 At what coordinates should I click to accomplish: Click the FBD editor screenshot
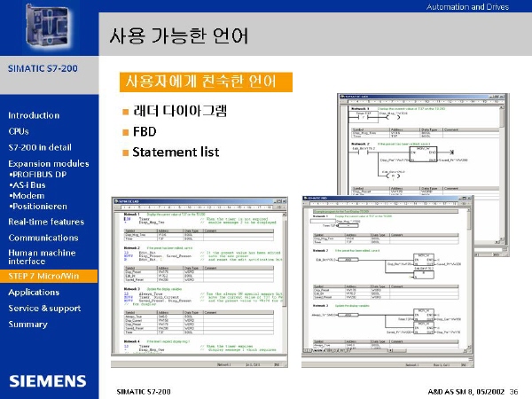[387, 281]
